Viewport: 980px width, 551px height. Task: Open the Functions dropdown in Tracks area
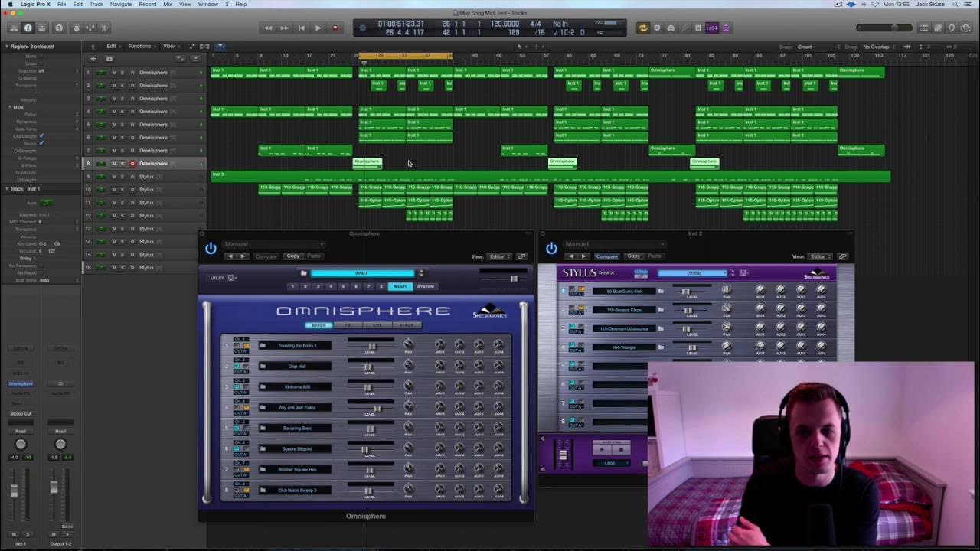click(x=141, y=46)
